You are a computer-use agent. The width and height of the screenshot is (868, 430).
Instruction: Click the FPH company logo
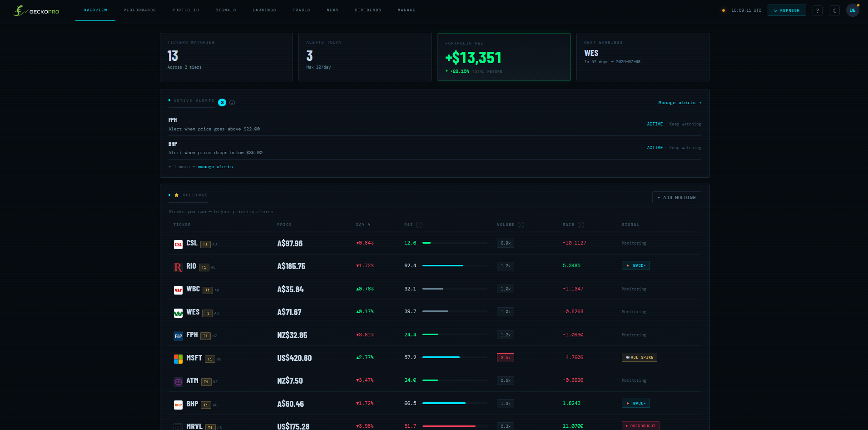[x=178, y=336]
